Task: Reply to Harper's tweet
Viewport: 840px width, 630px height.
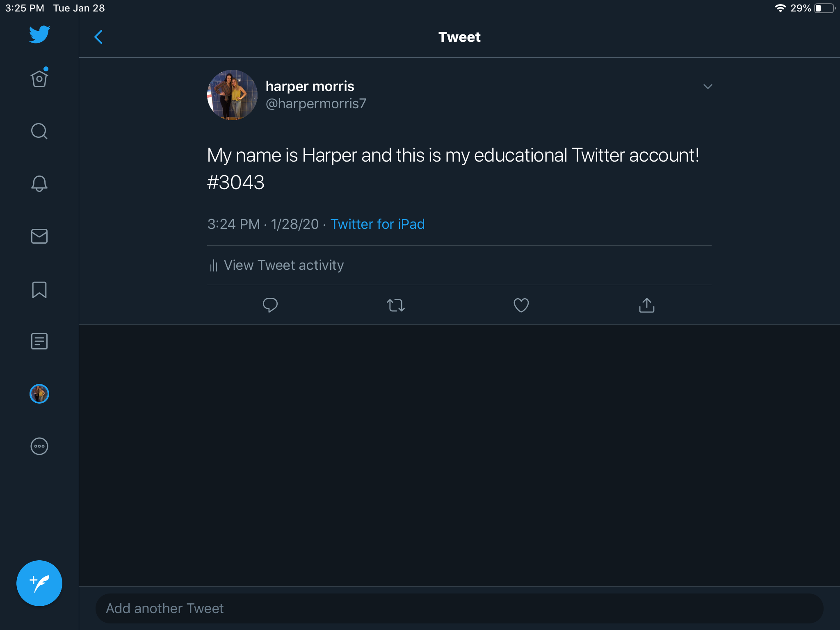Action: pos(270,305)
